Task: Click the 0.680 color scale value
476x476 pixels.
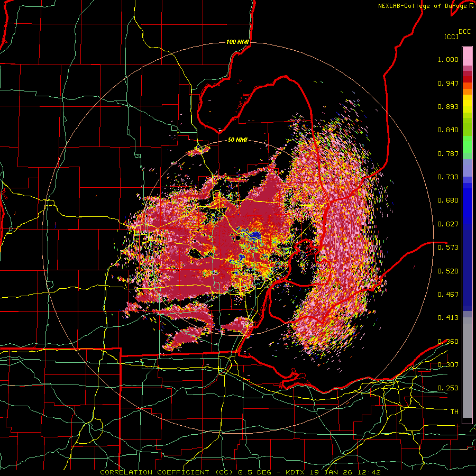Action: point(448,200)
